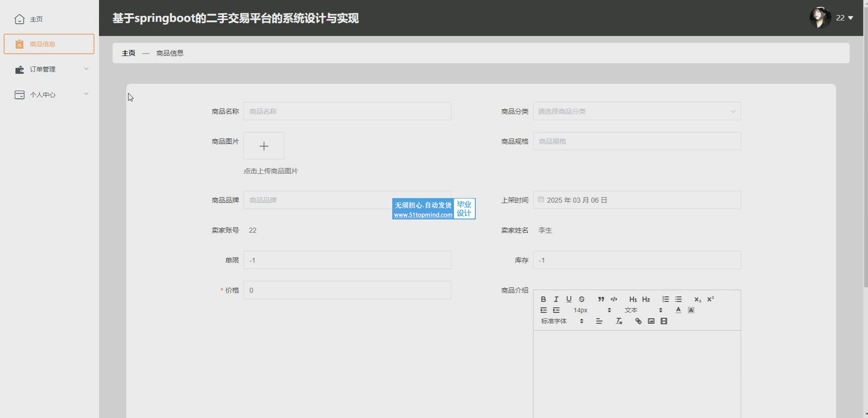Click the insert link icon
Image resolution: width=868 pixels, height=418 pixels.
(x=638, y=321)
